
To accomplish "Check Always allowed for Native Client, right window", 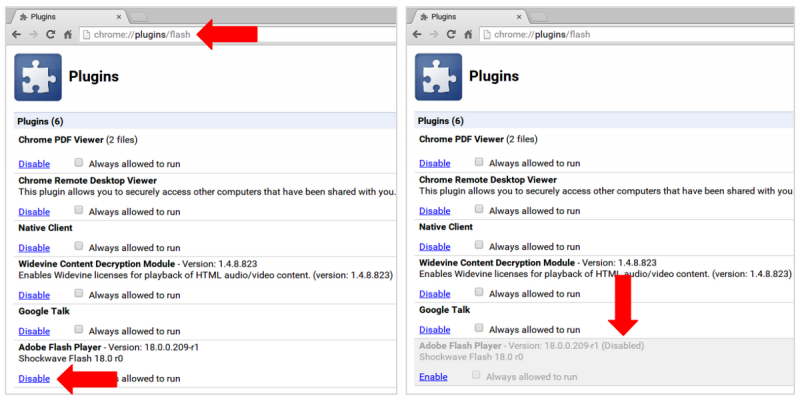I will pos(479,245).
